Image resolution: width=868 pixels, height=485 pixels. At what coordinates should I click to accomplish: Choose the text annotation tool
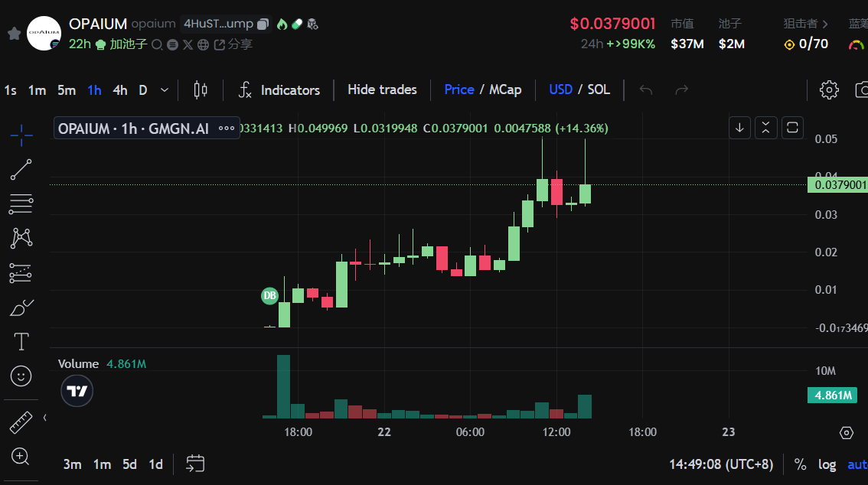[x=21, y=341]
